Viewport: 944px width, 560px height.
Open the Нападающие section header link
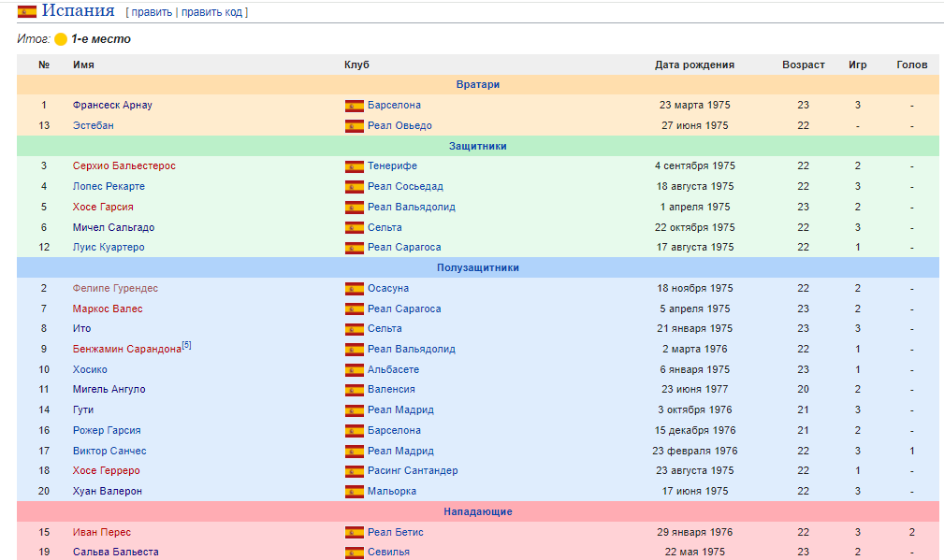point(478,512)
